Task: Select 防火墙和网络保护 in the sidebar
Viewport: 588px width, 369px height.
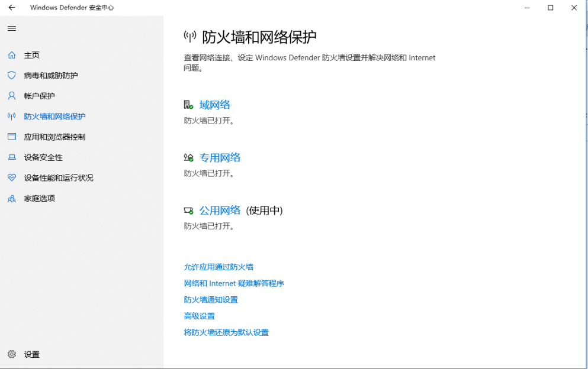Action: 54,116
